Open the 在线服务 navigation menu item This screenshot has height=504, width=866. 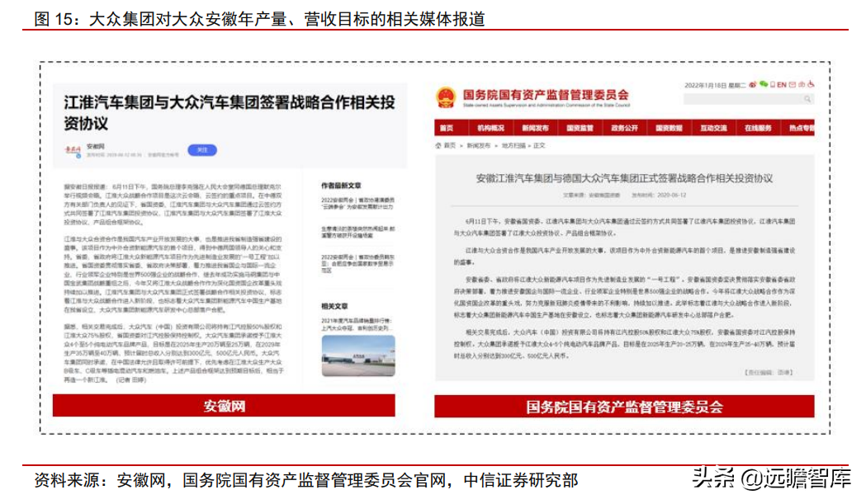coord(758,128)
